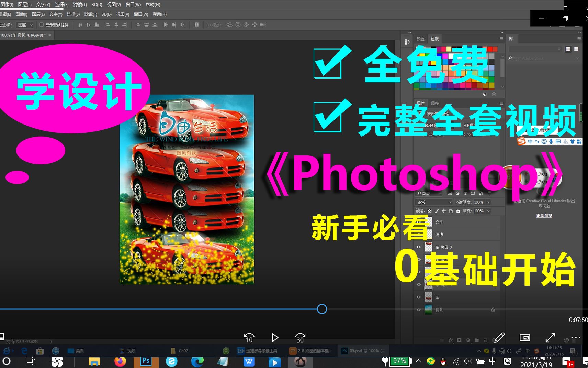The image size is (588, 368).
Task: Select the align top edges icon
Action: 80,25
